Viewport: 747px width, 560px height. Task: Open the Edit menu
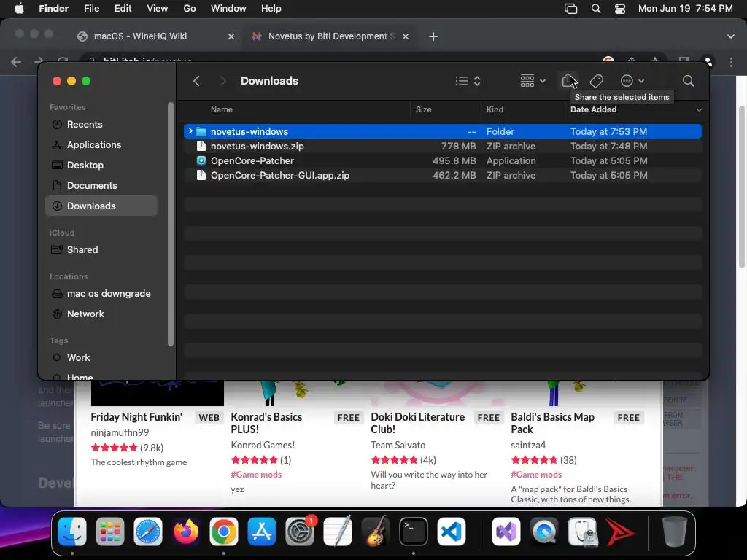click(123, 9)
